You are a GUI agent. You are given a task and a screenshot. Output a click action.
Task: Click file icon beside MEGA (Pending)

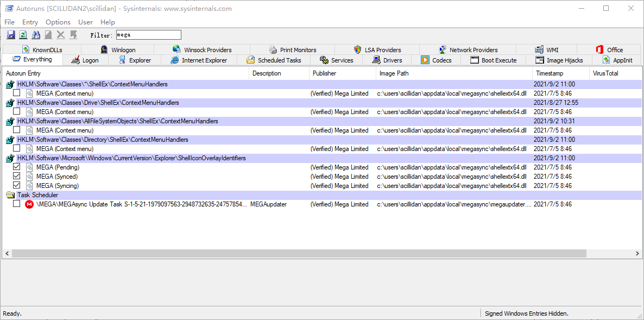(x=29, y=167)
